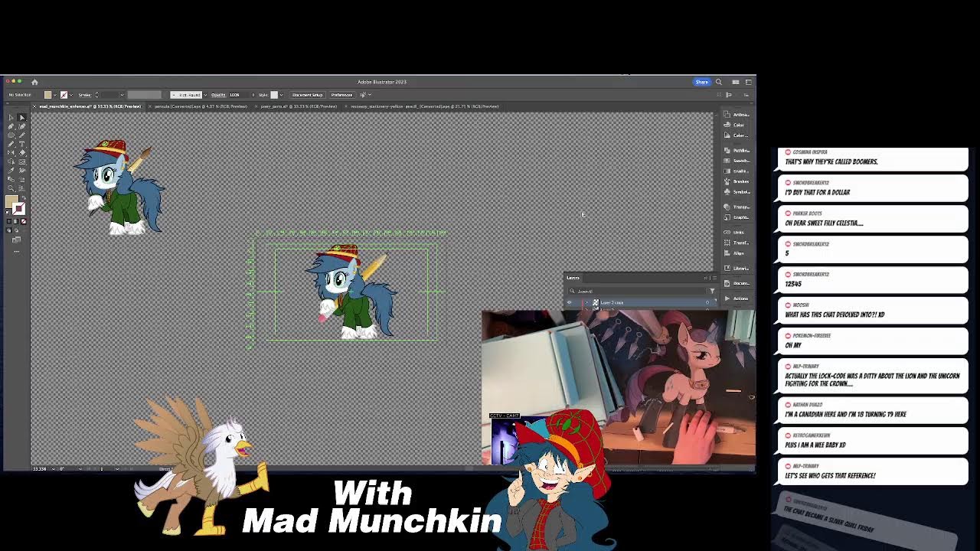Screen dimensions: 980x551
Task: Click the stroke swatch in control bar
Action: (x=64, y=95)
